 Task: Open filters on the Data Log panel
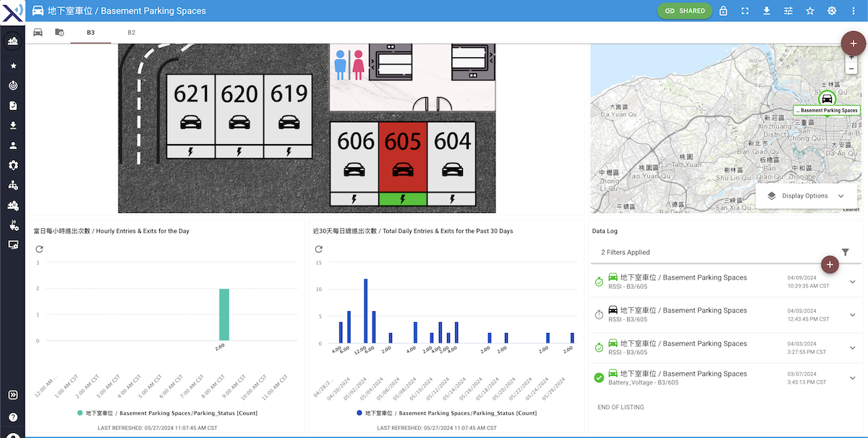845,251
